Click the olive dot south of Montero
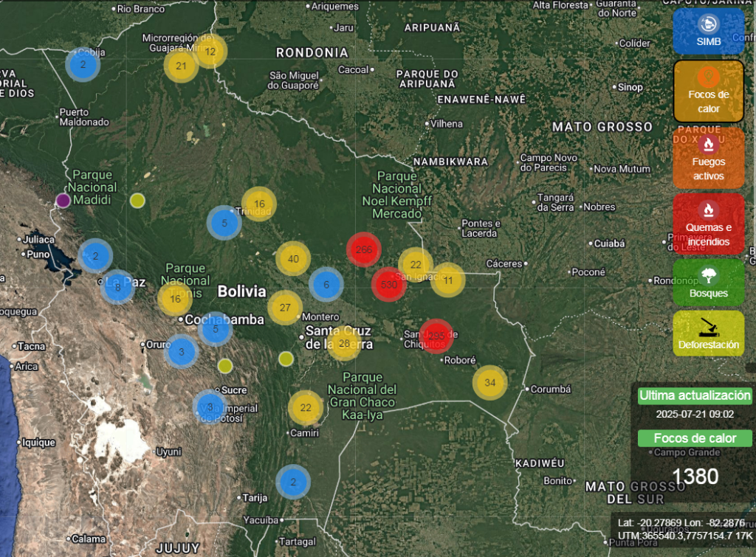Image resolution: width=756 pixels, height=557 pixels. coord(286,359)
